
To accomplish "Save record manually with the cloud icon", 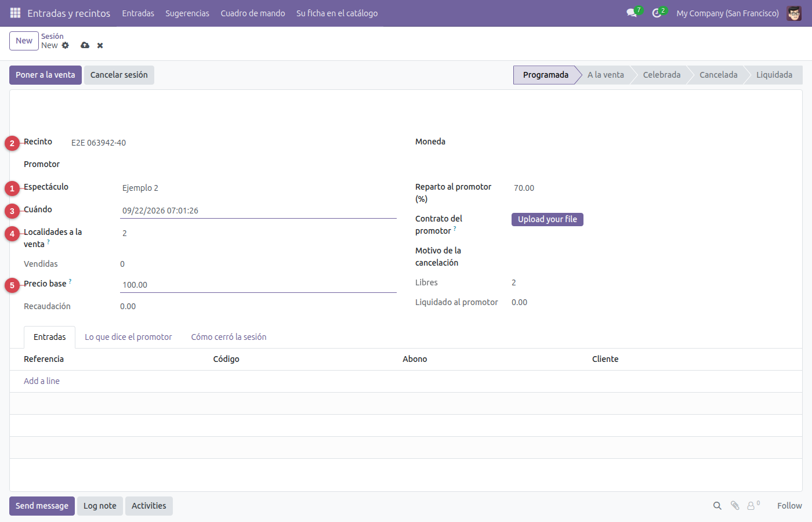I will pos(85,45).
